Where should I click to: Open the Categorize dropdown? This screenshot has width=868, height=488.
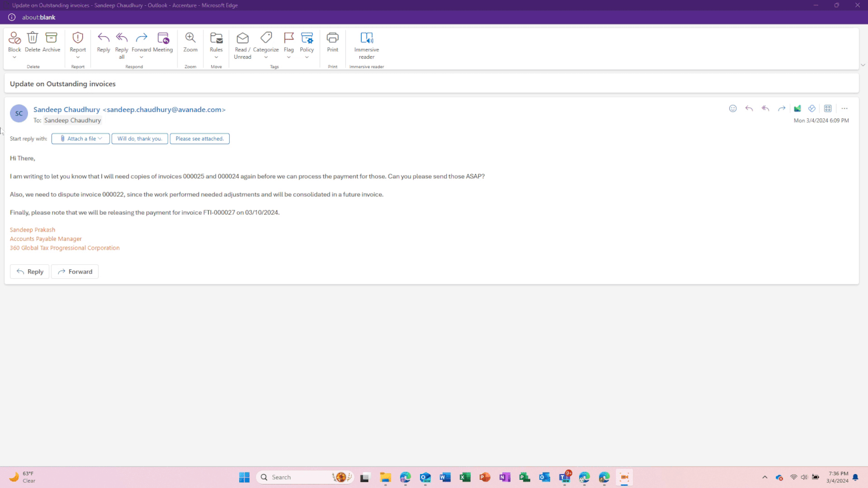point(266,57)
